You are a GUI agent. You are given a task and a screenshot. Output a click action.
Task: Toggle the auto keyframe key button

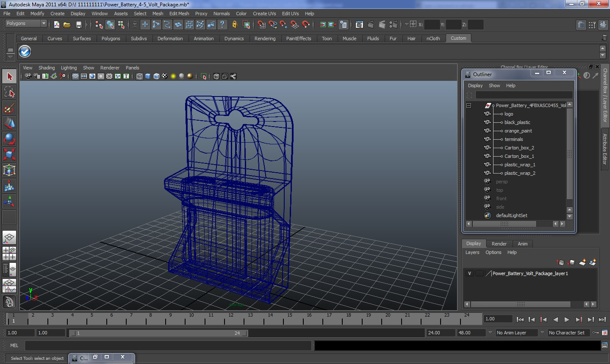click(x=595, y=333)
